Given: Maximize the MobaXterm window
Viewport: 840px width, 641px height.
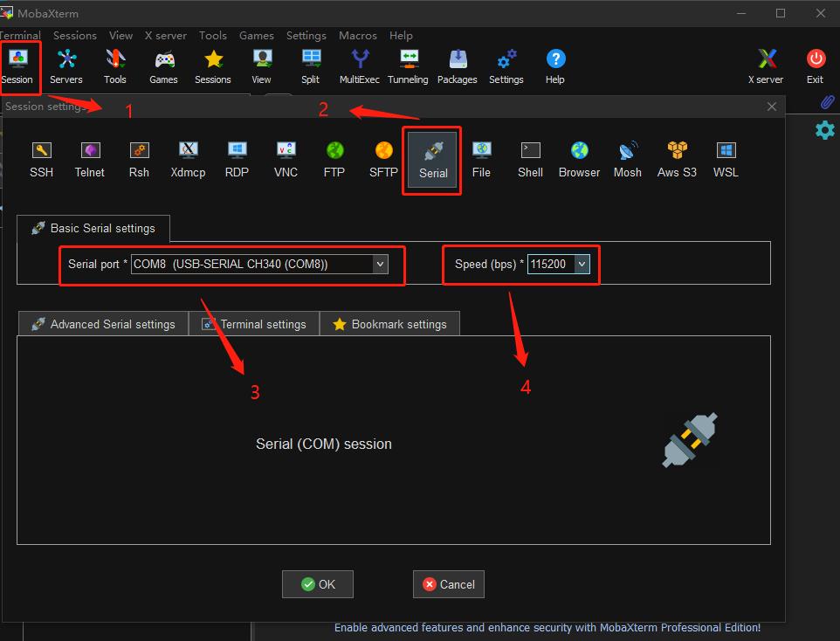Looking at the screenshot, I should [781, 13].
